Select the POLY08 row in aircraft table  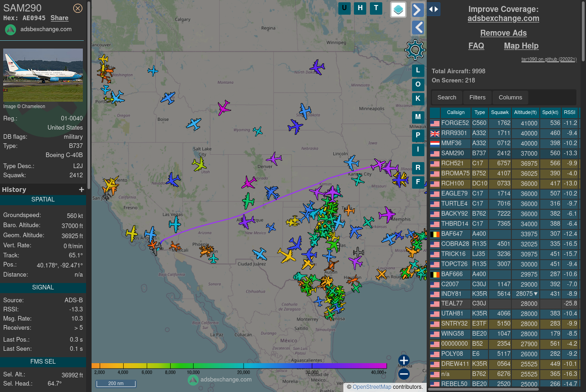[x=505, y=354]
